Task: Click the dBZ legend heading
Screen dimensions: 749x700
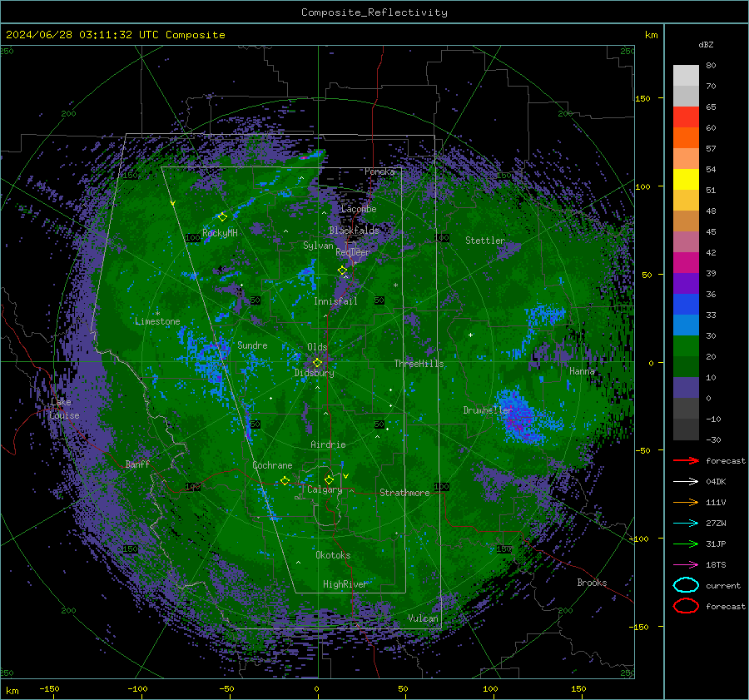Action: coord(706,44)
